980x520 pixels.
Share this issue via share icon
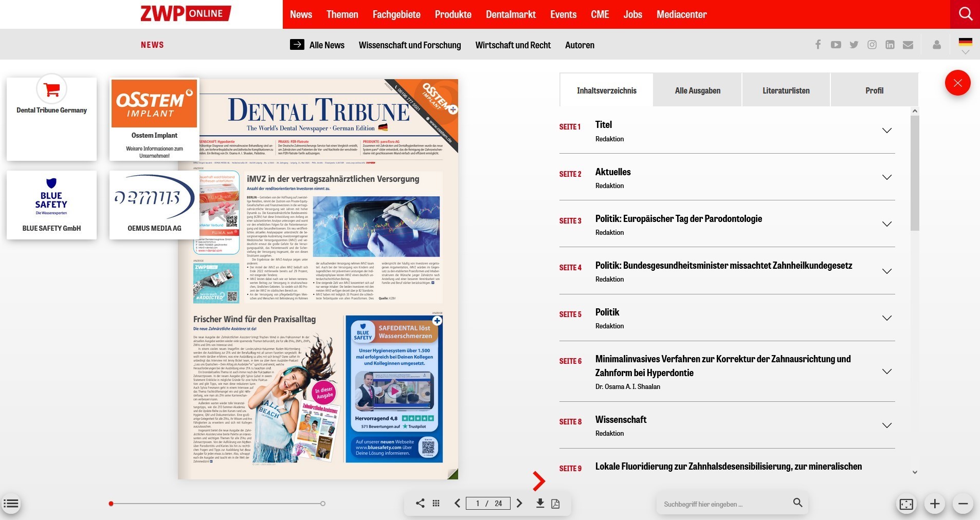pyautogui.click(x=420, y=504)
